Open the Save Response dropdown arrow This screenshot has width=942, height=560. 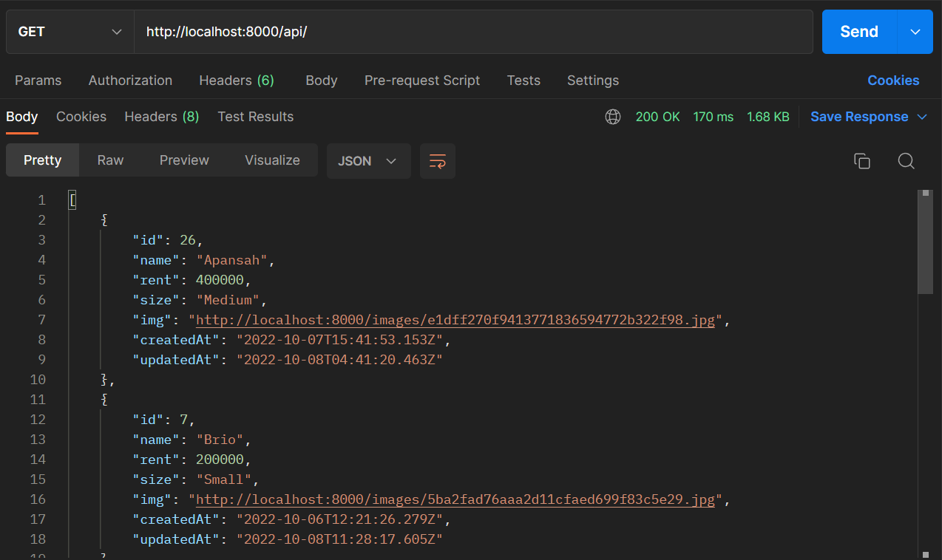922,116
